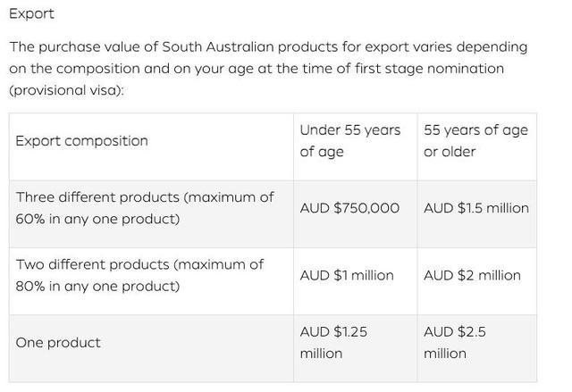Click the intro paragraph about purchase value

click(268, 69)
